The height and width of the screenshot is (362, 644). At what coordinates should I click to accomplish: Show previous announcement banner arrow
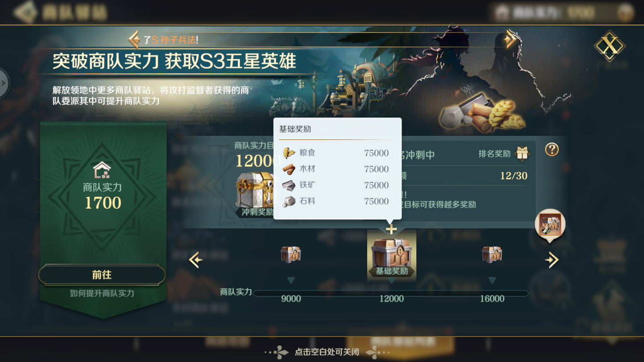coord(134,40)
